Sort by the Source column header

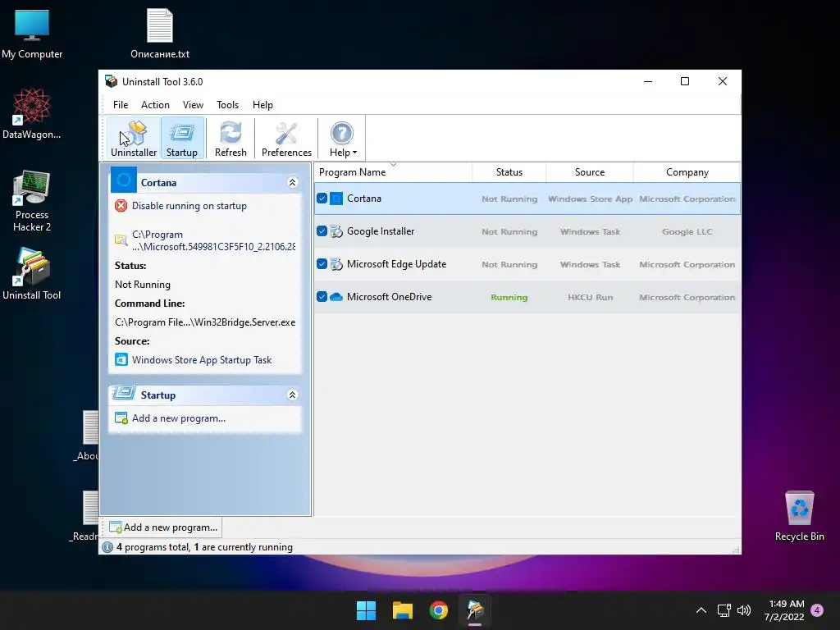pyautogui.click(x=589, y=172)
